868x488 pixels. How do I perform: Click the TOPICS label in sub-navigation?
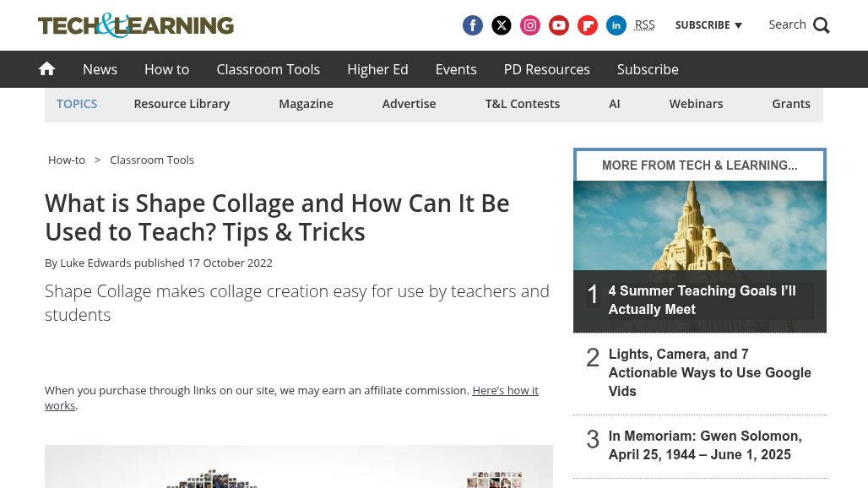[77, 104]
